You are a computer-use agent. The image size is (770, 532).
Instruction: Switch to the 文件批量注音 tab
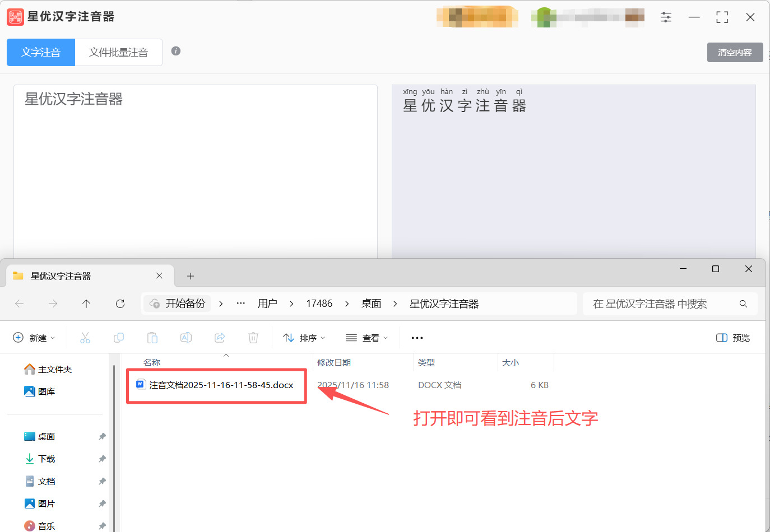118,52
